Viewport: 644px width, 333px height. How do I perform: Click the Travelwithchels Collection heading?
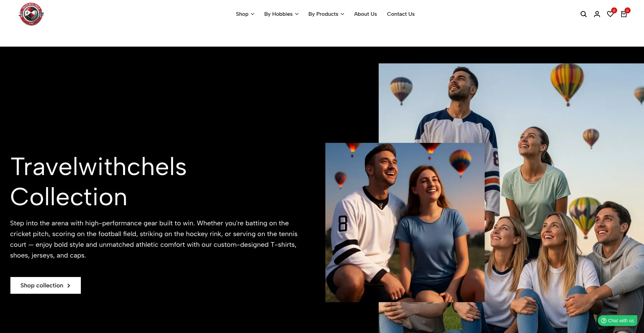point(98,181)
